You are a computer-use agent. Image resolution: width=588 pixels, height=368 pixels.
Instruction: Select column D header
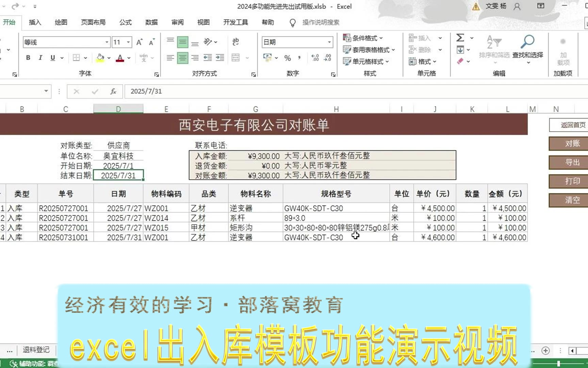click(x=118, y=109)
